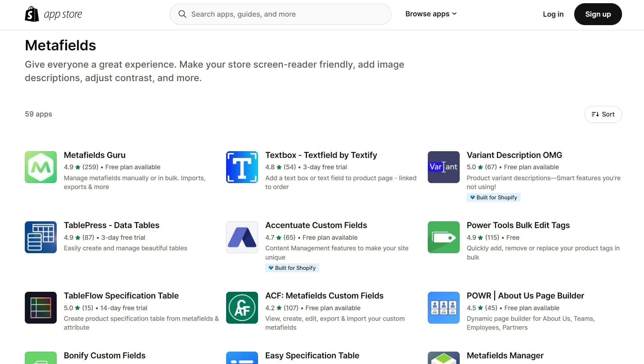
Task: Open the TablePress - Data Tables title link
Action: click(x=112, y=225)
